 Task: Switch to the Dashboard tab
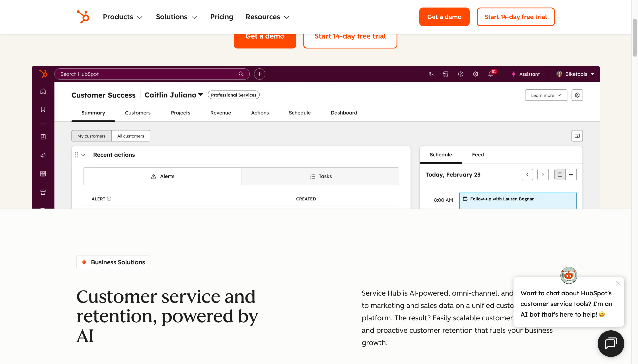pos(344,113)
